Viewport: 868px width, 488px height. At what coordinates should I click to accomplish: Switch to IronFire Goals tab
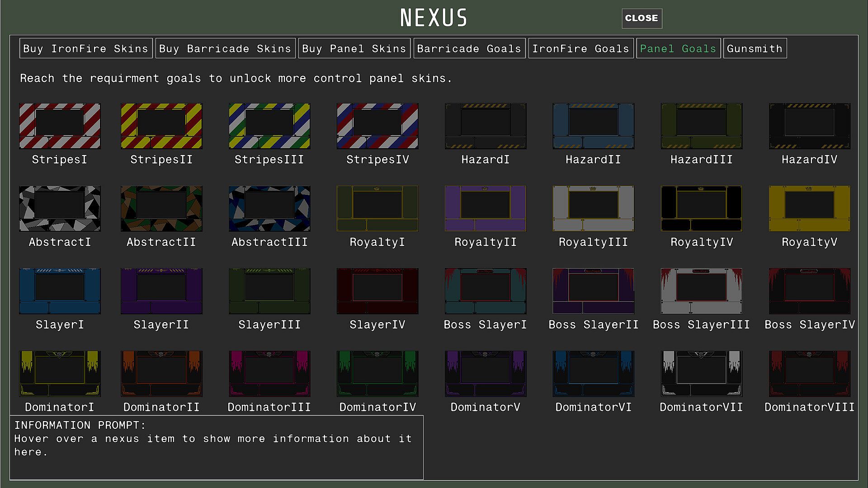point(581,48)
